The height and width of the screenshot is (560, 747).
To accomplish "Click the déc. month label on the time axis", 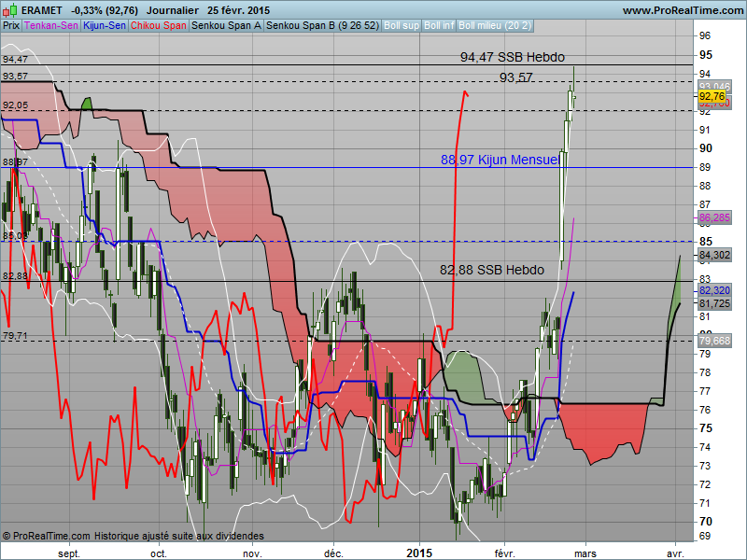I will click(x=333, y=553).
